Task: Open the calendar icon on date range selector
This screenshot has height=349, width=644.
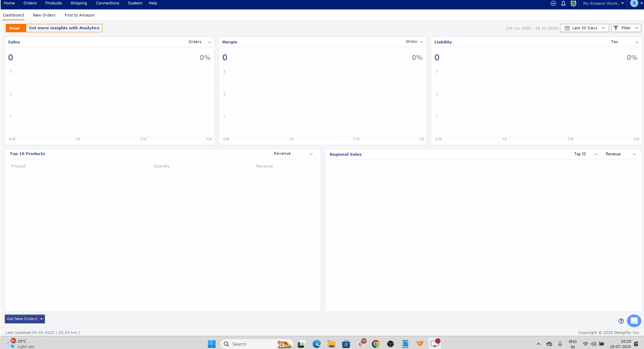Action: [567, 28]
